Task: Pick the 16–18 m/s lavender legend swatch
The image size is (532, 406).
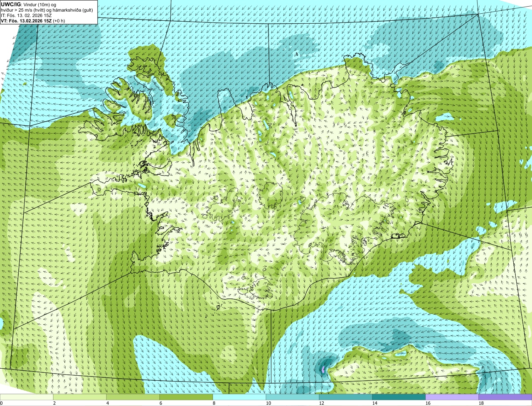Action: coord(452,397)
